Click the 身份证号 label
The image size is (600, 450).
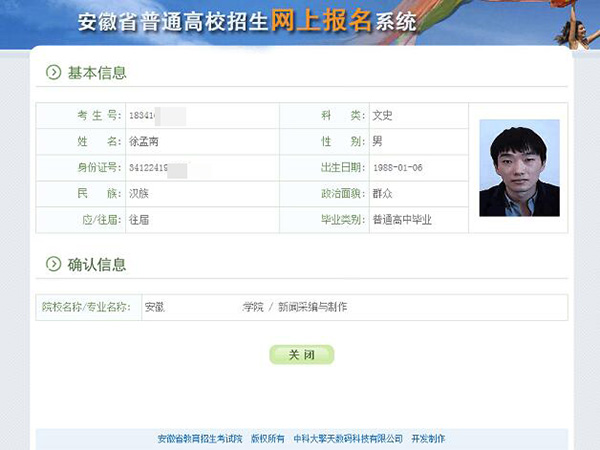99,167
